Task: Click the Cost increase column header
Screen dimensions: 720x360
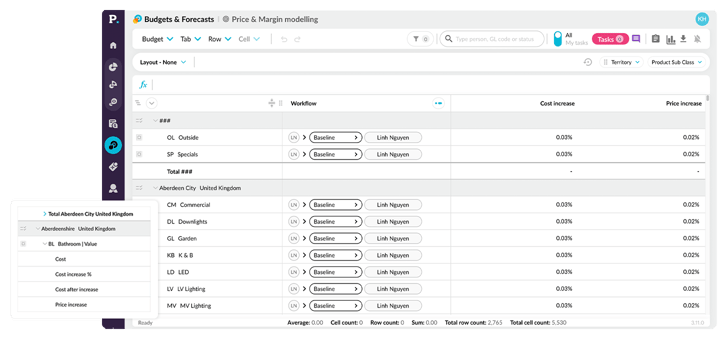Action: 557,104
